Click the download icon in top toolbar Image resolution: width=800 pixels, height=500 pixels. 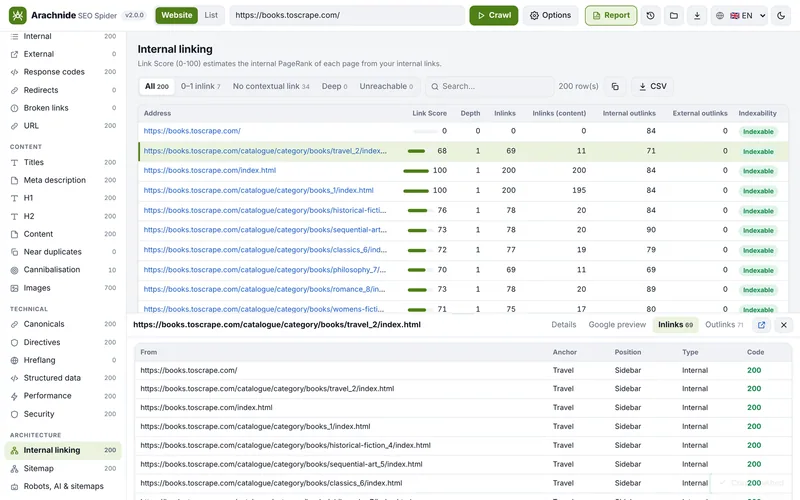pyautogui.click(x=697, y=15)
